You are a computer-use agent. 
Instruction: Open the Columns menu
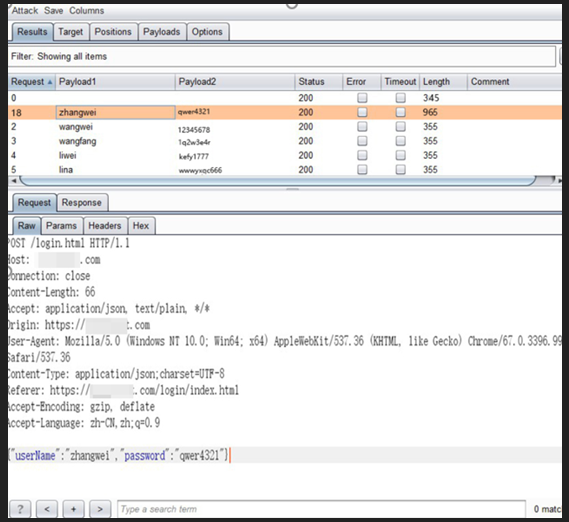(86, 11)
